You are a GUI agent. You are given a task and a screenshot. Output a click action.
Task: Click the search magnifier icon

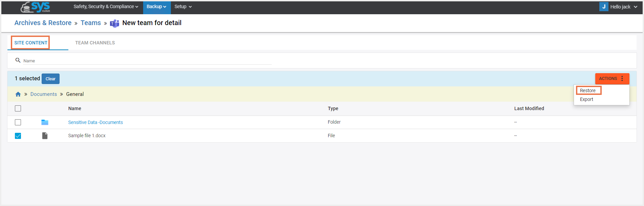click(18, 60)
